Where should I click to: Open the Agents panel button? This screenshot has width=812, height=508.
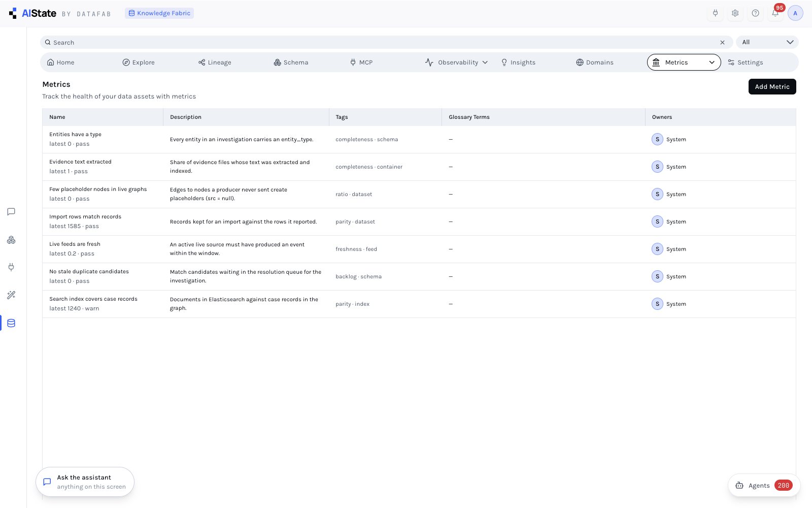(764, 486)
